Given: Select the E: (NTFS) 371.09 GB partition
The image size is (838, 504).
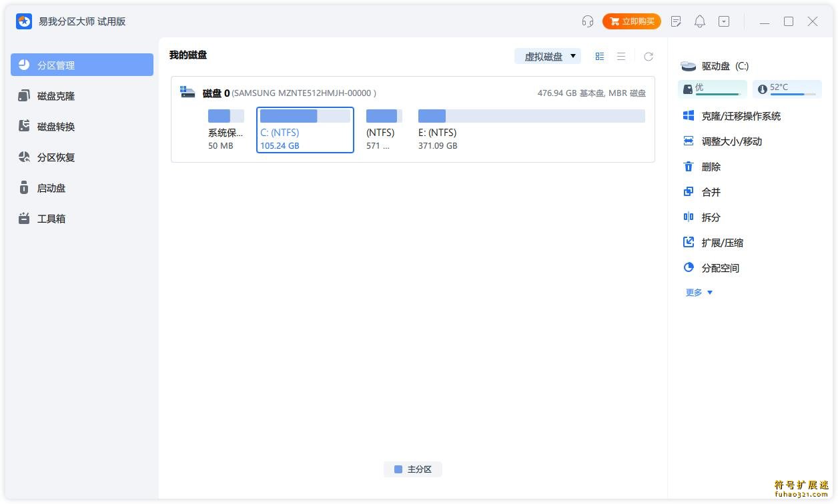Looking at the screenshot, I should [x=532, y=130].
